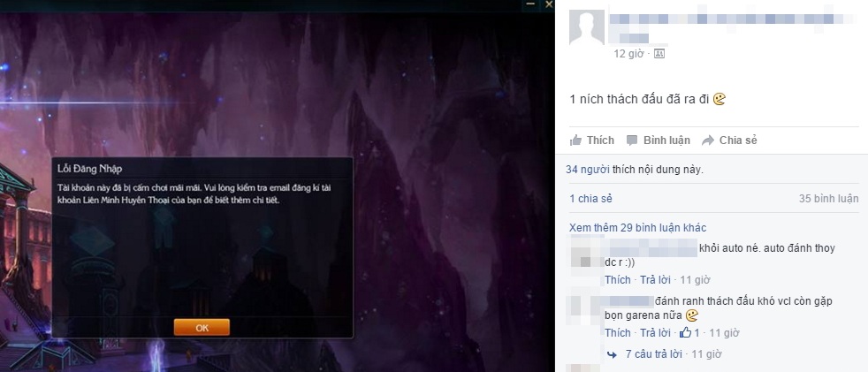Image resolution: width=868 pixels, height=372 pixels.
Task: Click the comment bubble icon by Bình luận
Action: 632,140
